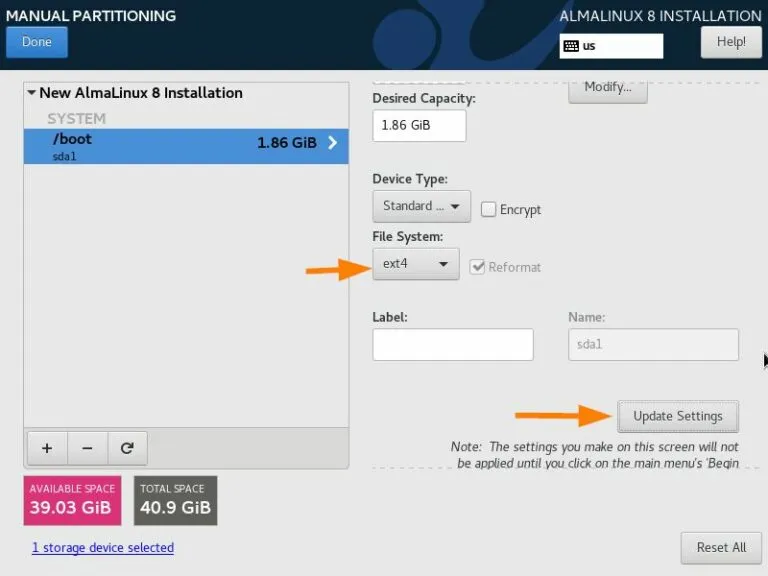Click the SYSTEM section heading
The height and width of the screenshot is (576, 768).
(x=76, y=119)
